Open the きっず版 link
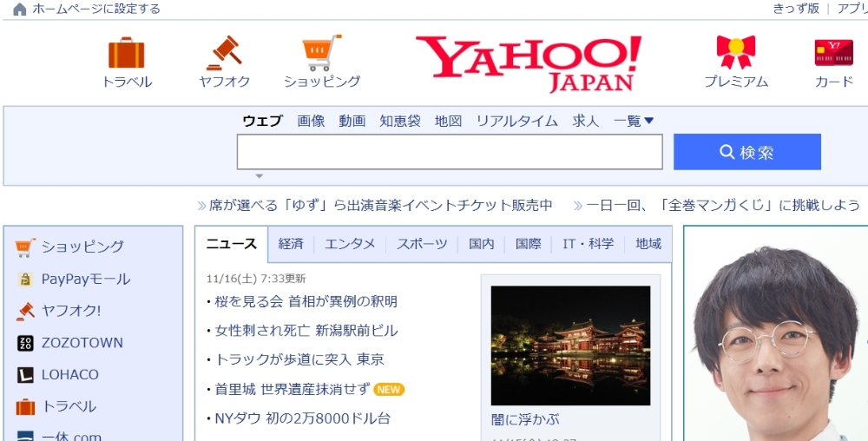This screenshot has height=441, width=868. [x=796, y=9]
